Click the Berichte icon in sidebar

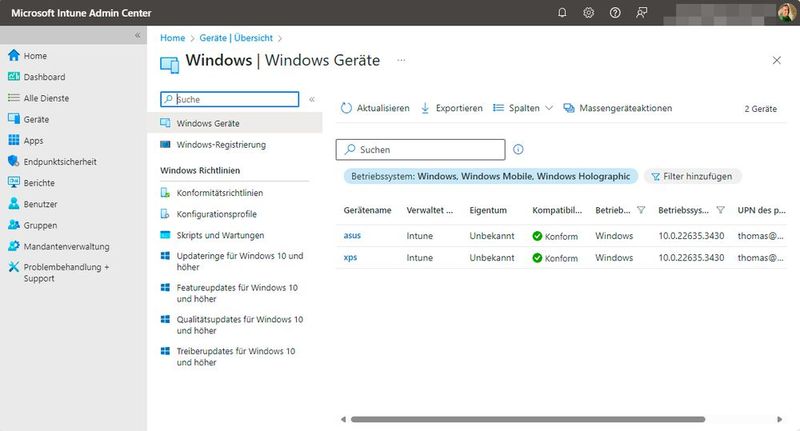14,182
